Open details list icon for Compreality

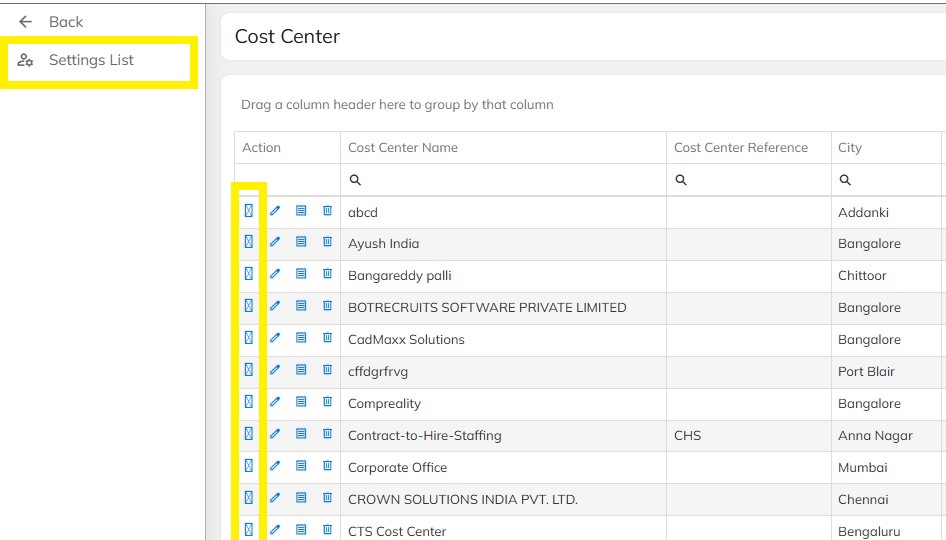(301, 403)
